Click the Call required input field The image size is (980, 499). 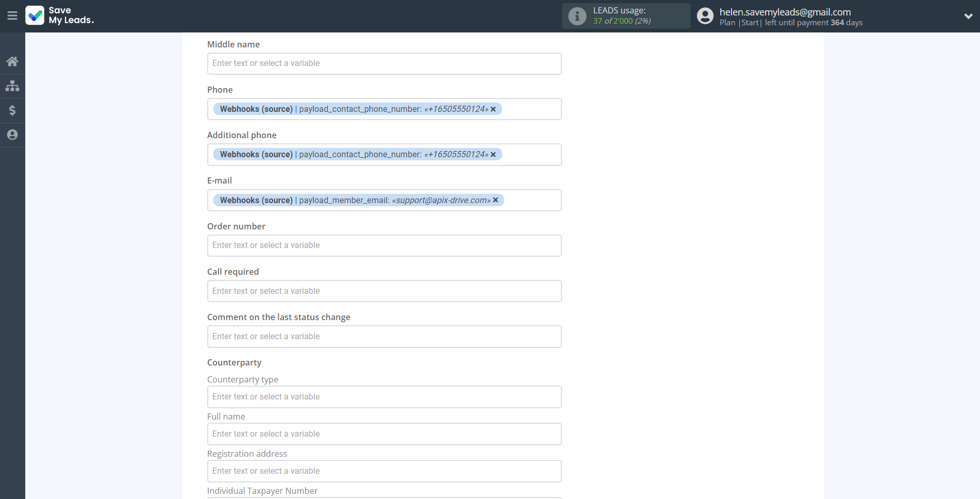coord(384,291)
